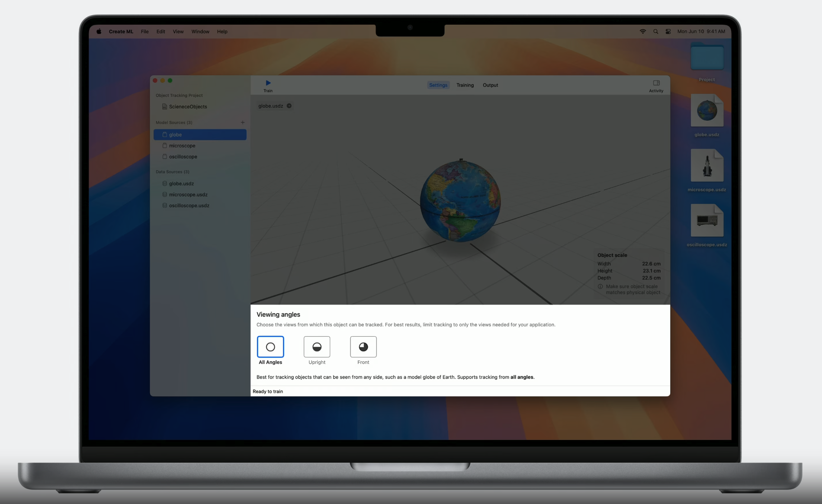
Task: Select the microscope.usdz desktop file
Action: point(707,166)
